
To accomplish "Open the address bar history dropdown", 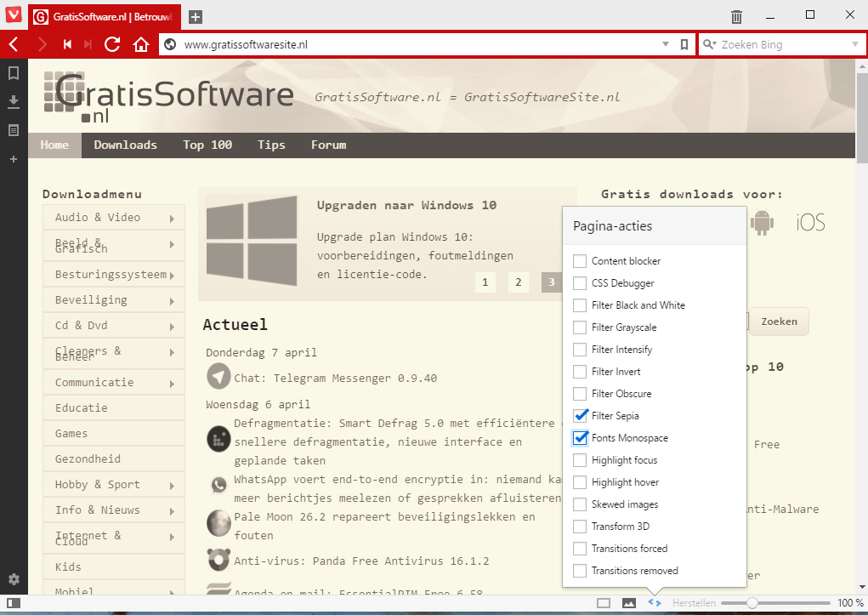I will pyautogui.click(x=666, y=45).
